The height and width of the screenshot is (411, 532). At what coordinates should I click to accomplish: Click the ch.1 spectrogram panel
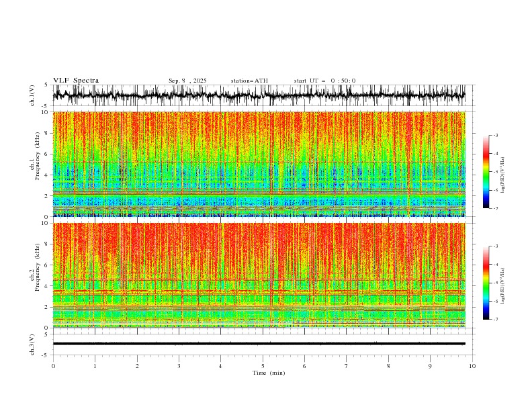pyautogui.click(x=259, y=164)
